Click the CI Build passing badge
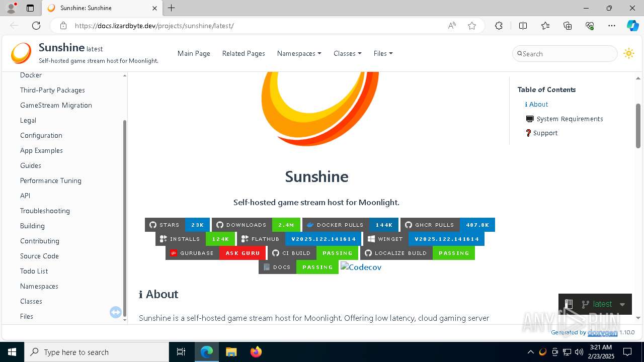Image resolution: width=644 pixels, height=362 pixels. tap(313, 253)
